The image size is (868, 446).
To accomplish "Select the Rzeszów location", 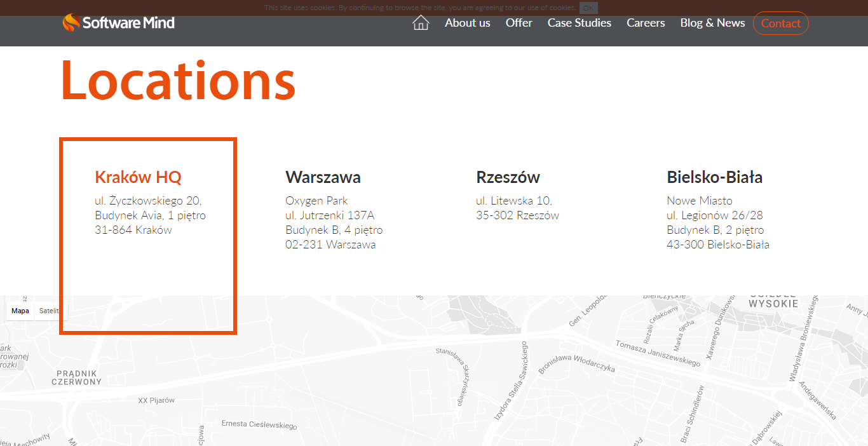I will tap(508, 177).
